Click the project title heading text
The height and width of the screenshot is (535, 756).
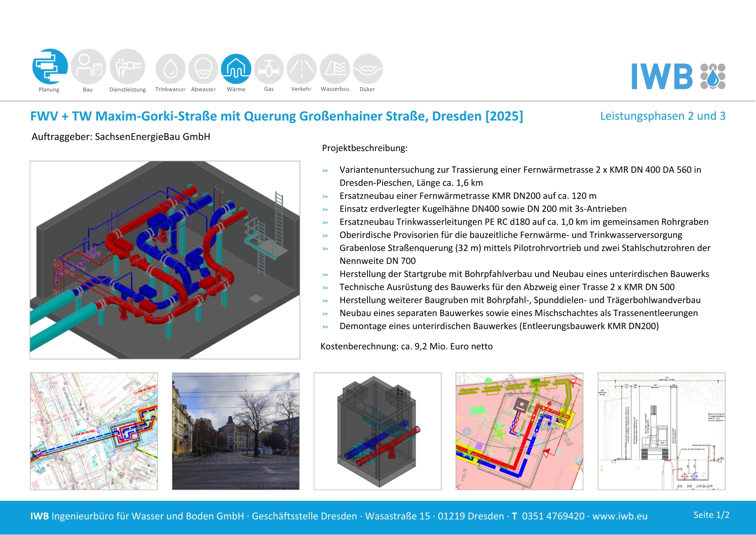coord(276,116)
